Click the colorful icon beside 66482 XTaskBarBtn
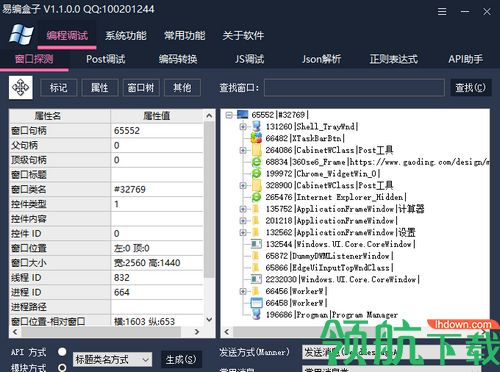 pyautogui.click(x=256, y=138)
